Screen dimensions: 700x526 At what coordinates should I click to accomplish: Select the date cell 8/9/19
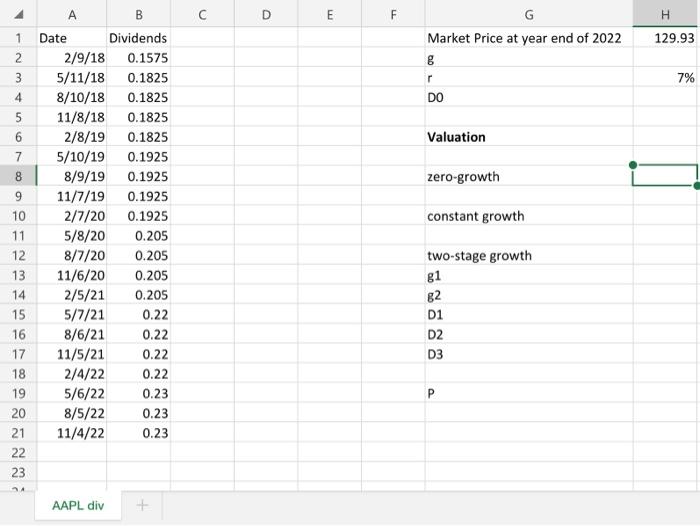click(72, 176)
